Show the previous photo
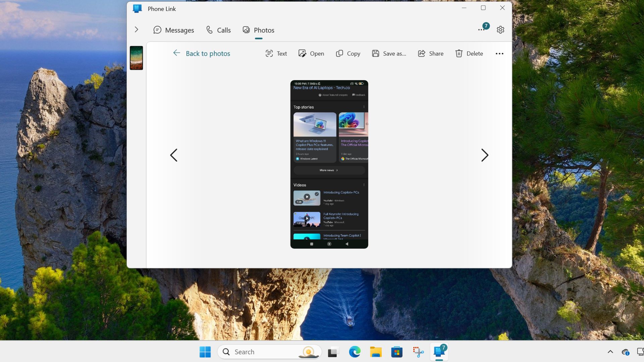This screenshot has width=644, height=362. click(x=174, y=155)
